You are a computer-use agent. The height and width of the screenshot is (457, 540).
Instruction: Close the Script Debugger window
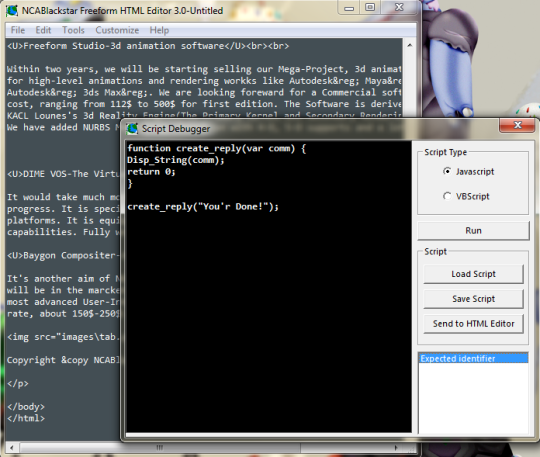click(x=517, y=125)
